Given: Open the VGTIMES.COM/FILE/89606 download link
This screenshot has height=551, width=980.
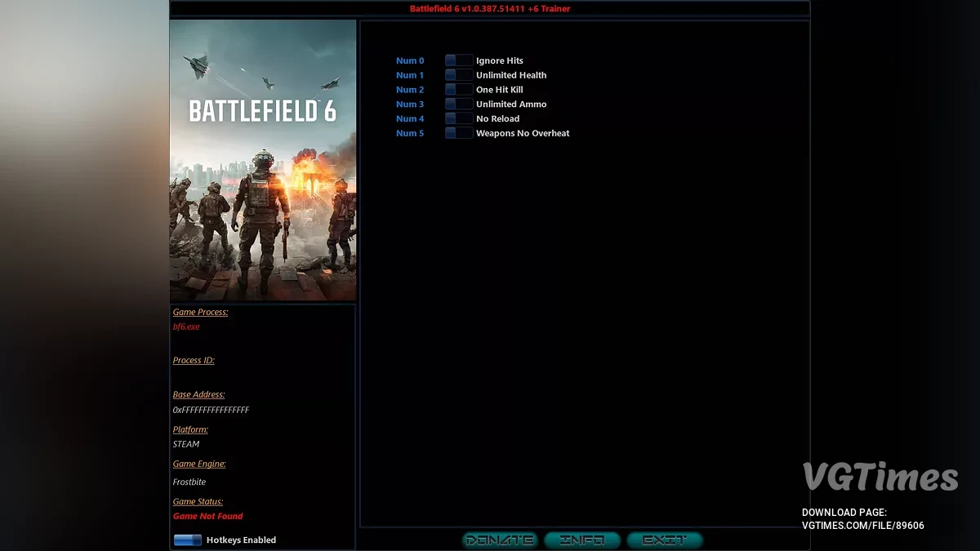Looking at the screenshot, I should click(864, 526).
